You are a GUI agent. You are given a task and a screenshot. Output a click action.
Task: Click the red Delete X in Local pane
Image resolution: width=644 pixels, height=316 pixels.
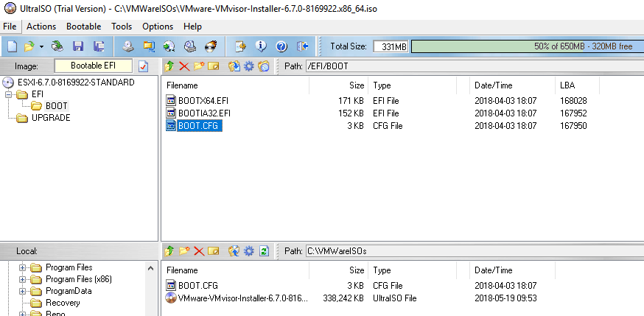pyautogui.click(x=199, y=250)
